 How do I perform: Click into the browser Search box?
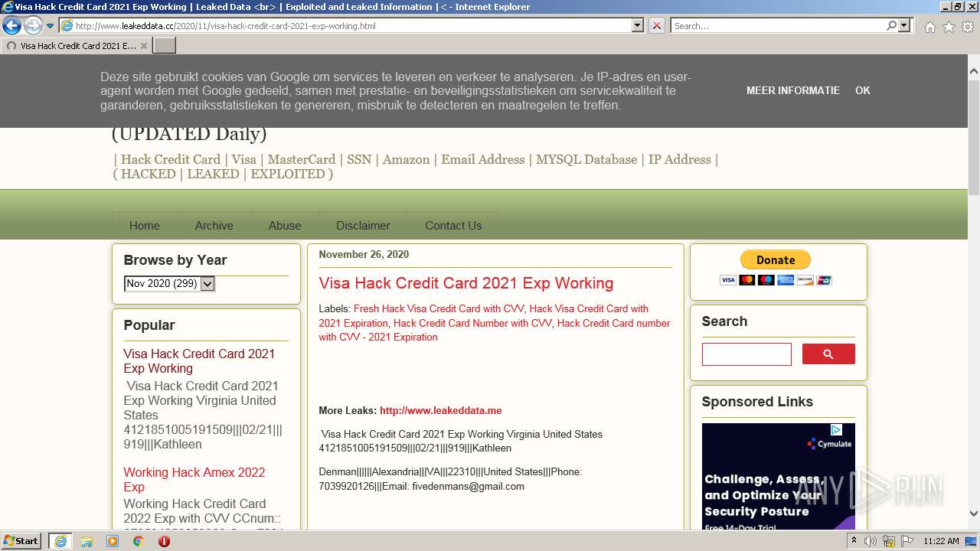[777, 25]
